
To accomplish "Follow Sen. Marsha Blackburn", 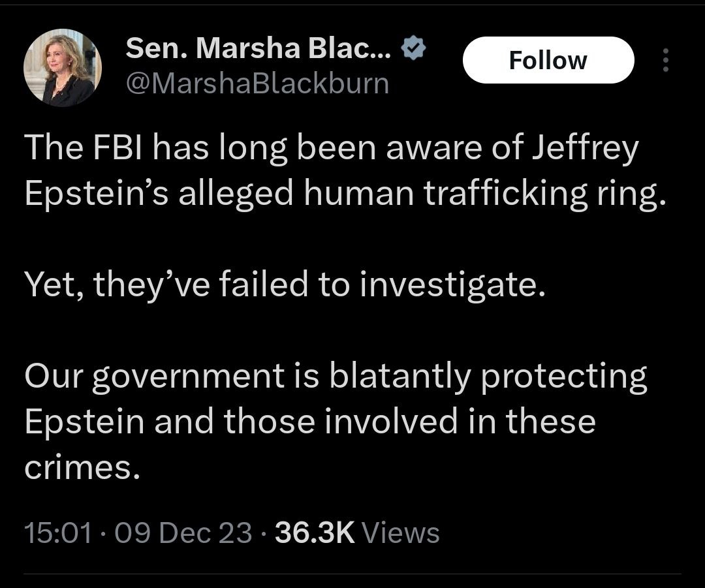I will [548, 61].
